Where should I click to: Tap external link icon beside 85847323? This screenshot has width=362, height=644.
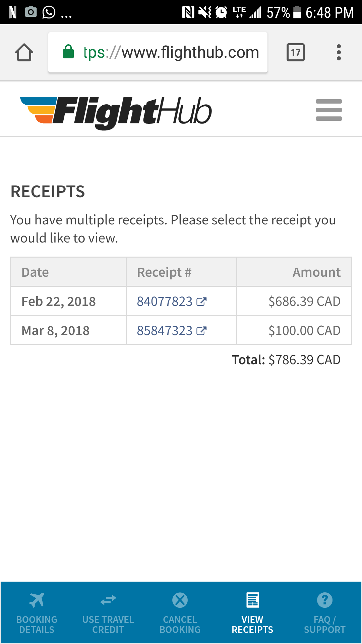(201, 331)
